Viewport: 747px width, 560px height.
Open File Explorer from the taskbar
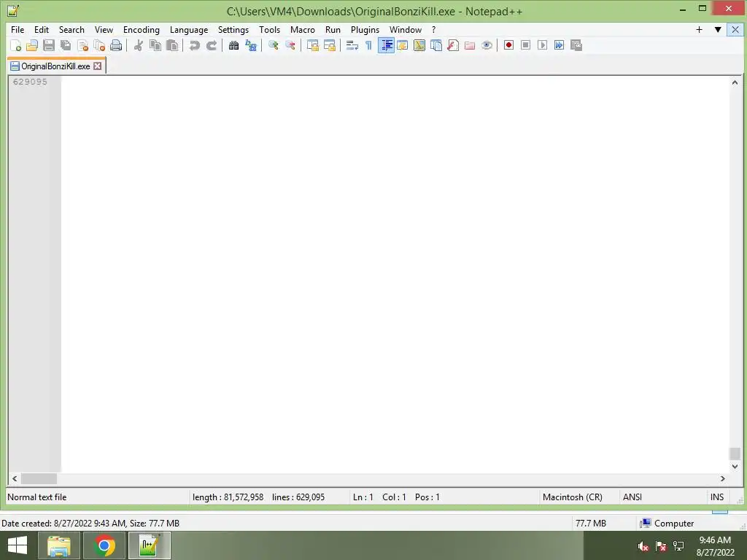(x=59, y=545)
